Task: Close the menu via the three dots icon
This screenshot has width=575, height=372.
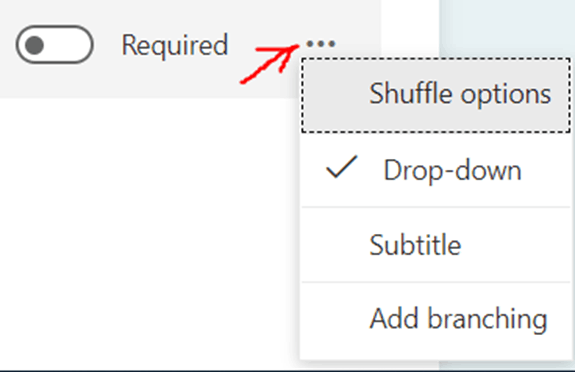Action: pyautogui.click(x=321, y=44)
